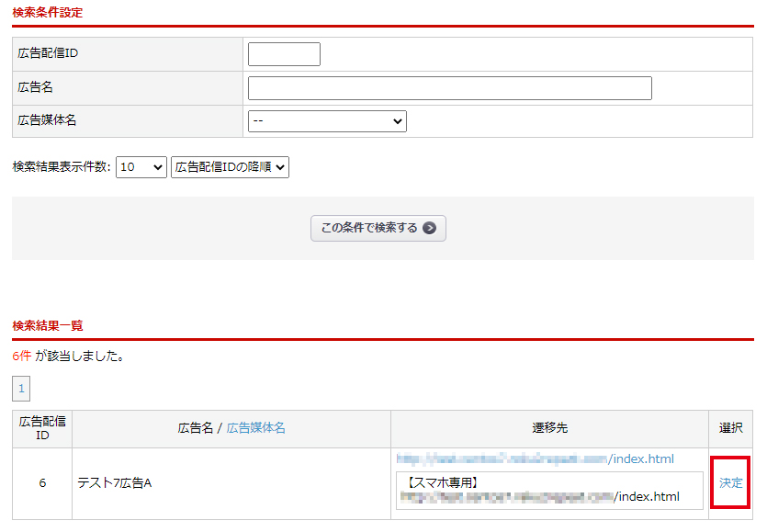This screenshot has width=767, height=532.
Task: Click 決定 for テスト7広告A
Action: (x=731, y=483)
